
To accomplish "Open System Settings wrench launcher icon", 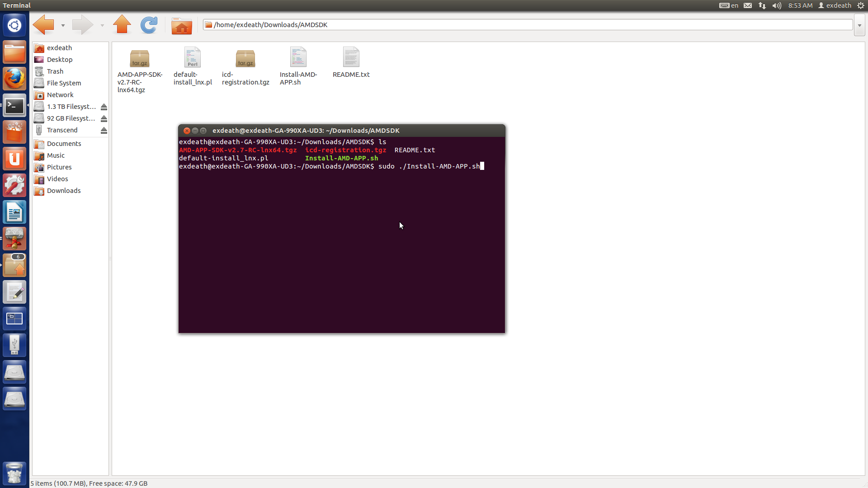I will (14, 186).
